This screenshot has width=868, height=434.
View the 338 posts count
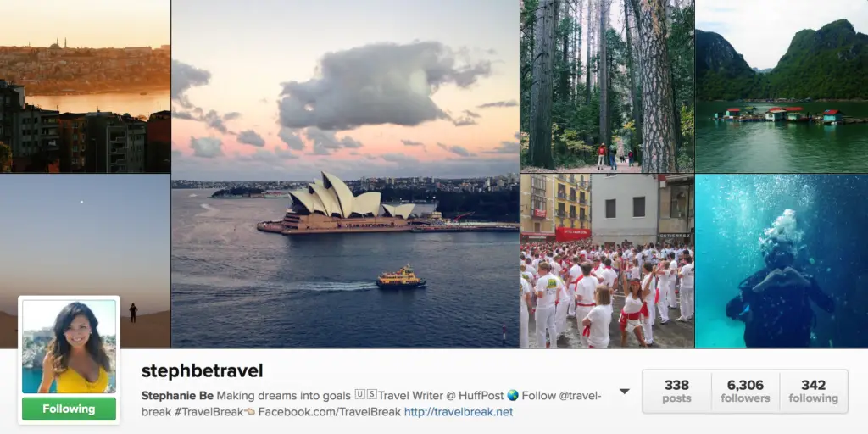pyautogui.click(x=677, y=392)
